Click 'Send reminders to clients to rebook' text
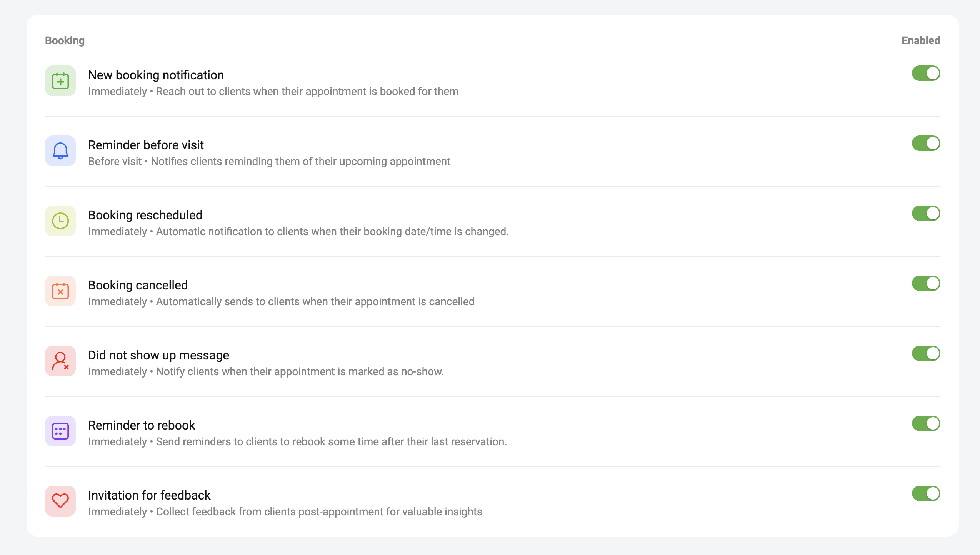Viewport: 980px width, 555px height. [x=332, y=442]
